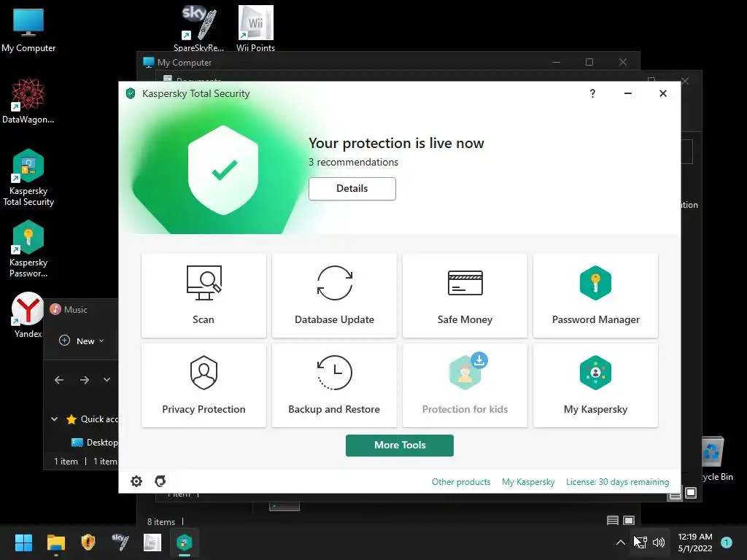Open the My Kaspersky tile
747x560 pixels.
pos(595,385)
